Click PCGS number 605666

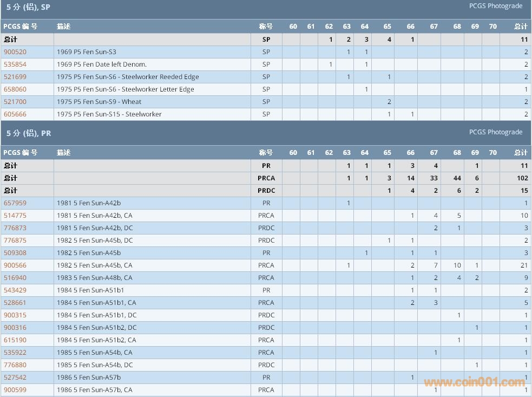click(15, 114)
